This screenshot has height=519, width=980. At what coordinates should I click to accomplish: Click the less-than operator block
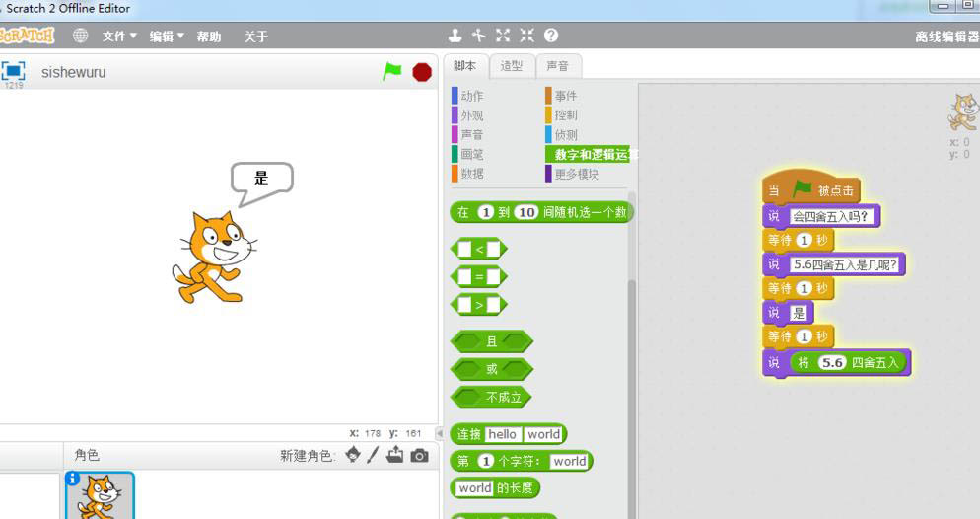point(479,249)
